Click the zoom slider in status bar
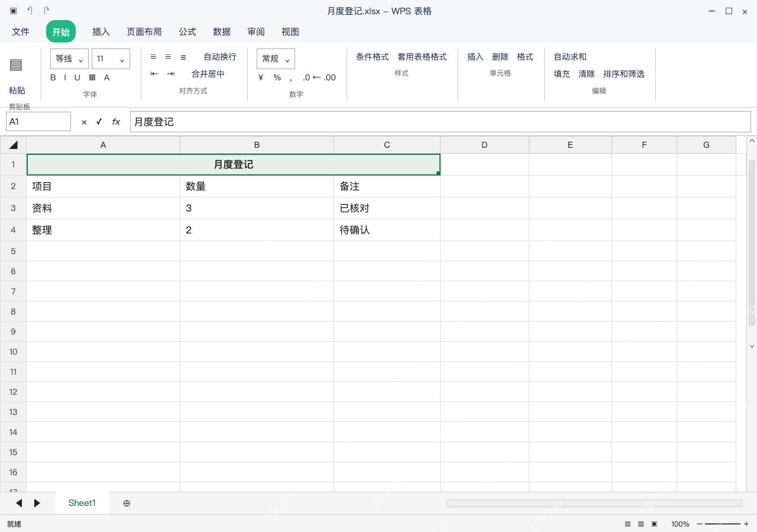757x532 pixels. [x=723, y=524]
